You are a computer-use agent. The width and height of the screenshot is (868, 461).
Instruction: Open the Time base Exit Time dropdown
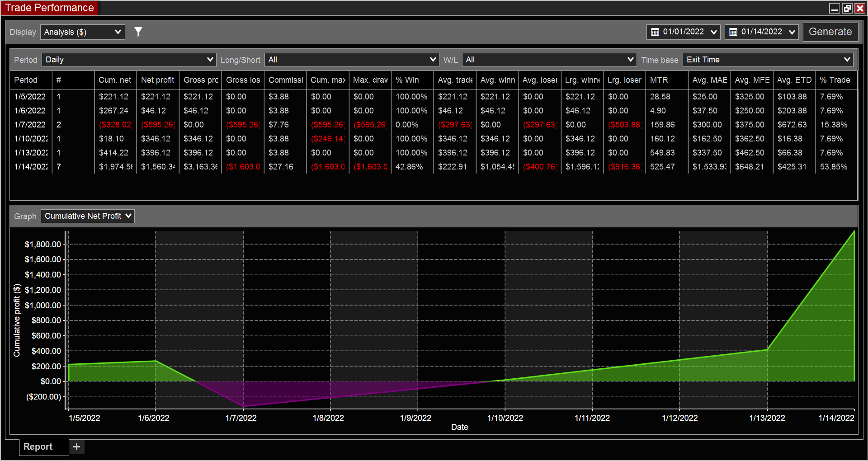[x=768, y=60]
